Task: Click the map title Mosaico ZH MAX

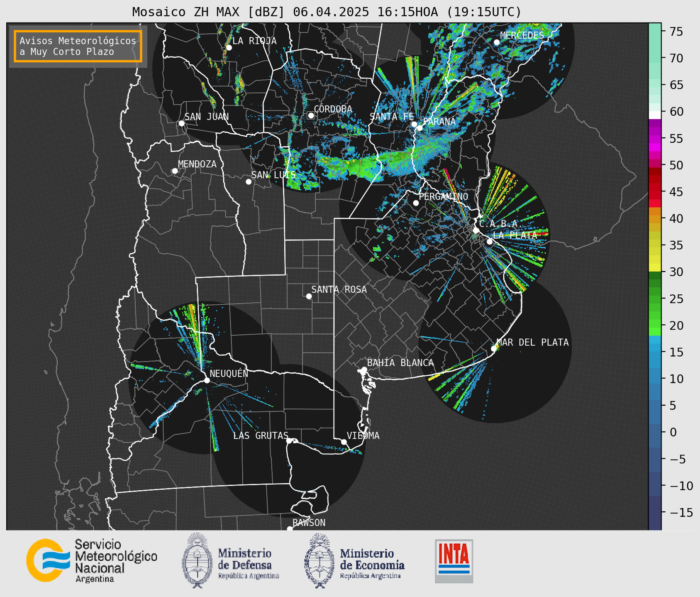Action: (x=327, y=12)
